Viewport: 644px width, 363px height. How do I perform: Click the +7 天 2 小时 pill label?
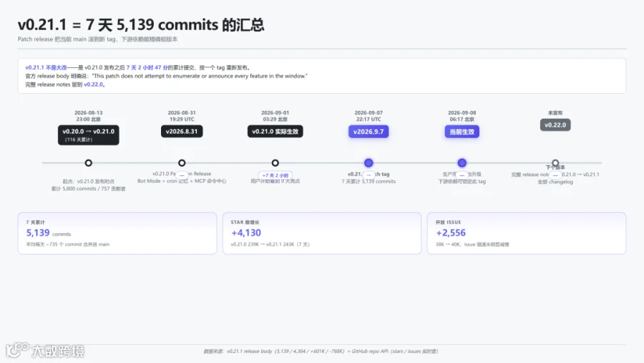[x=275, y=175]
